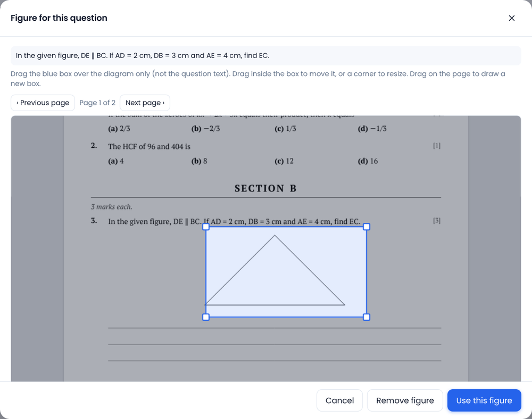Click the Next page button
The width and height of the screenshot is (532, 419).
(x=145, y=103)
